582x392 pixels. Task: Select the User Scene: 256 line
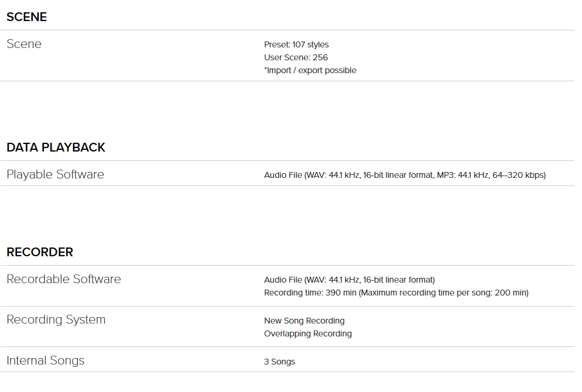coord(296,57)
